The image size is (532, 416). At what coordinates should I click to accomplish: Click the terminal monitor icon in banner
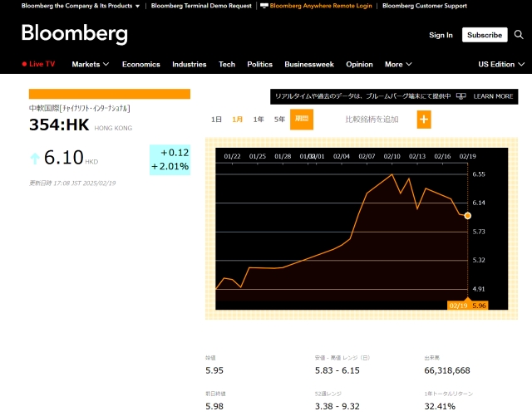pyautogui.click(x=461, y=96)
